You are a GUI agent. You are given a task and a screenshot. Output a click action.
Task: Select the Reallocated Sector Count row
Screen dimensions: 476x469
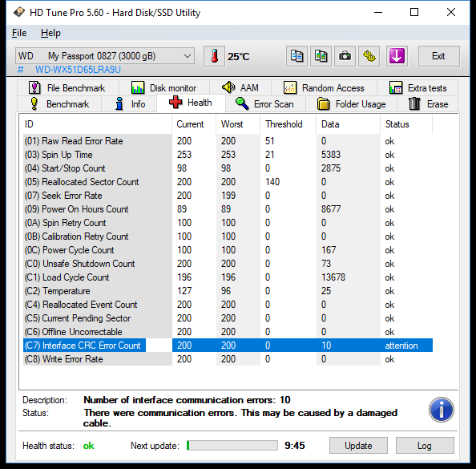(x=228, y=182)
